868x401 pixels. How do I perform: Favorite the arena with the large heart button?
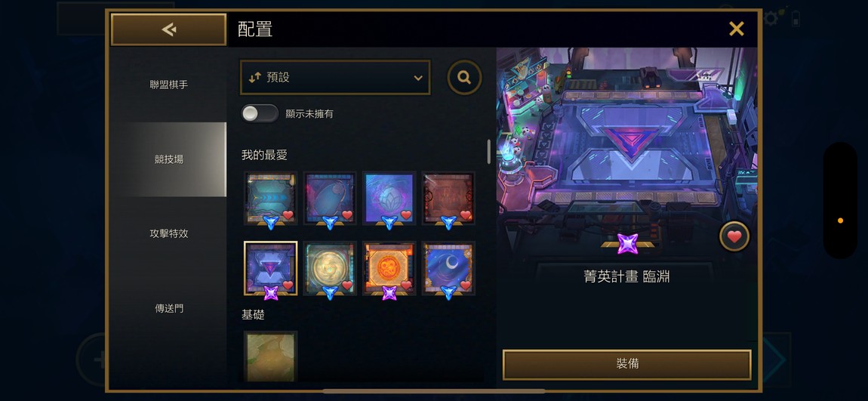click(734, 237)
